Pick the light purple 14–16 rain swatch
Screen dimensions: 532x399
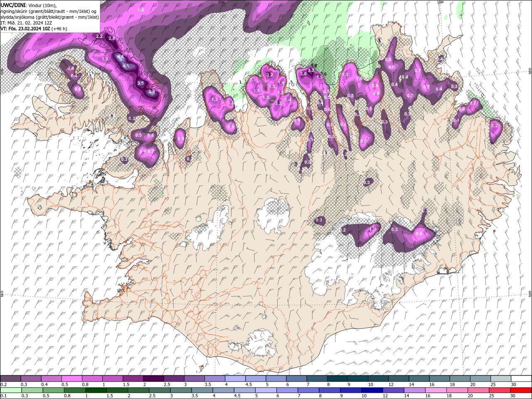point(414,390)
